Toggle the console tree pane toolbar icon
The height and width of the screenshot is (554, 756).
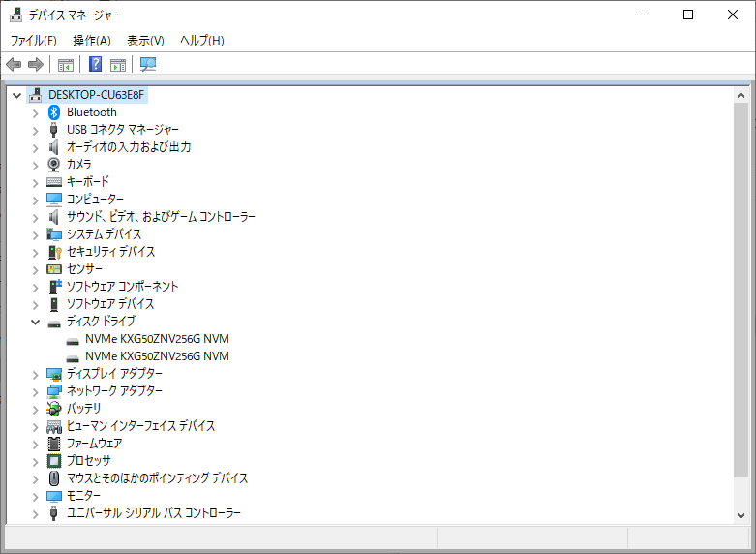(66, 65)
